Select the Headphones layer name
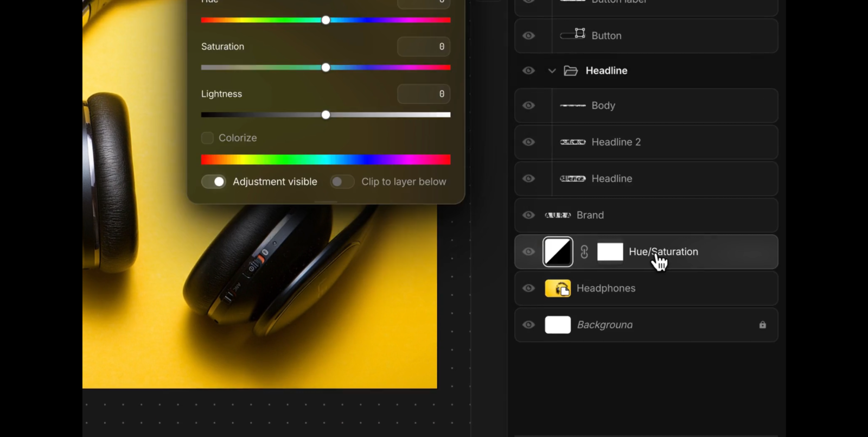This screenshot has width=868, height=437. tap(606, 288)
